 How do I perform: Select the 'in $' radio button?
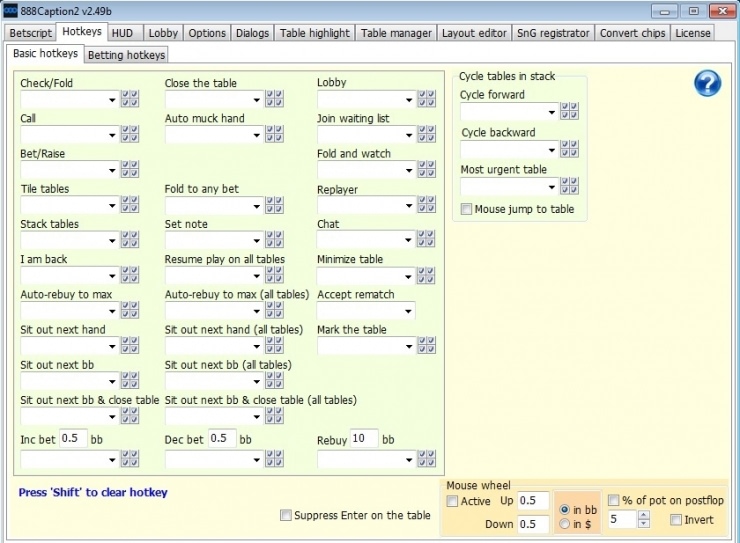click(x=564, y=524)
